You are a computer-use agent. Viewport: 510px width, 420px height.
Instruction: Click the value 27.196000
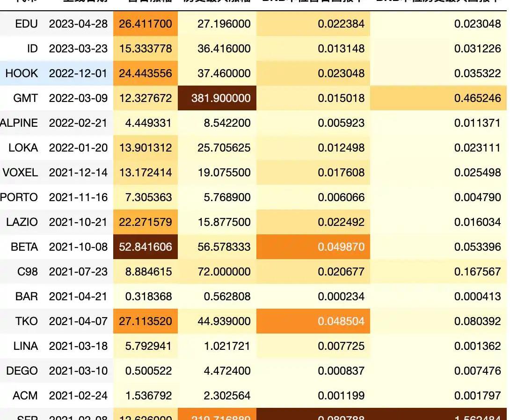(x=224, y=24)
